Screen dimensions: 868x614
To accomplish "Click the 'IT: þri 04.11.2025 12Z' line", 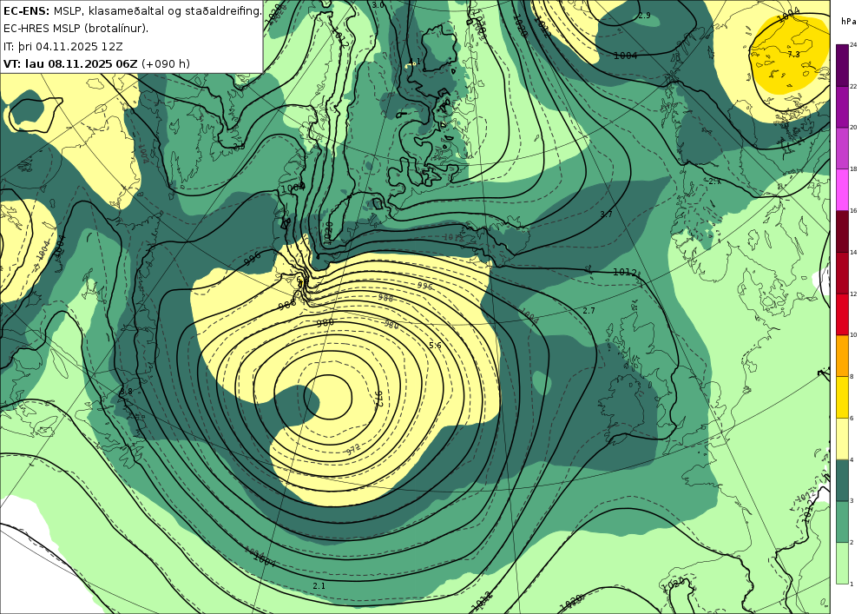I will [63, 46].
